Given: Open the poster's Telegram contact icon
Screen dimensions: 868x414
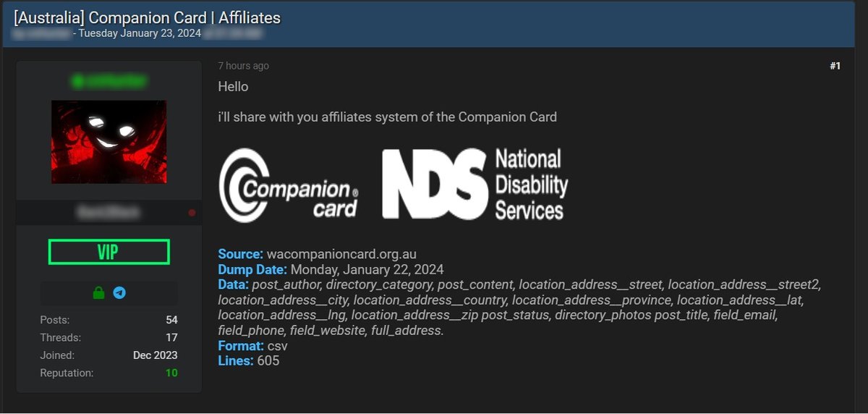Looking at the screenshot, I should (x=119, y=293).
